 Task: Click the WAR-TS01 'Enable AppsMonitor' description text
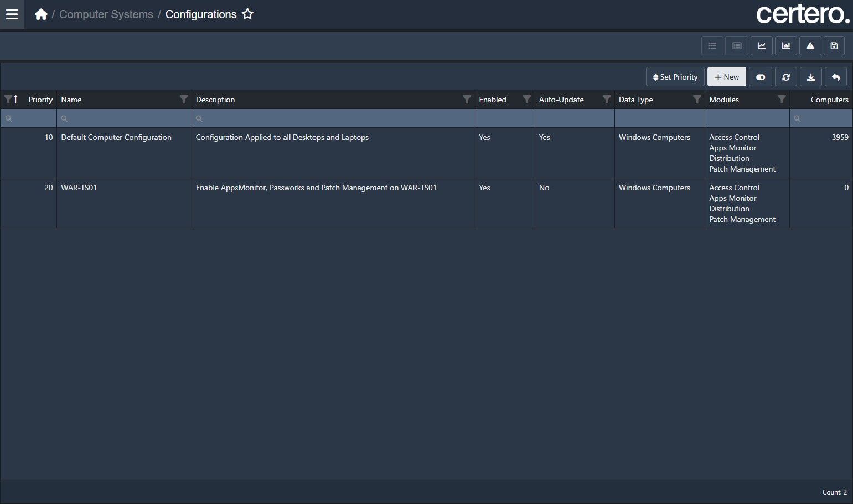316,188
